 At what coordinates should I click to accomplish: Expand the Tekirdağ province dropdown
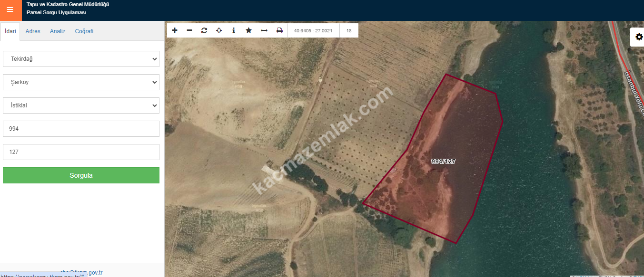click(x=81, y=59)
